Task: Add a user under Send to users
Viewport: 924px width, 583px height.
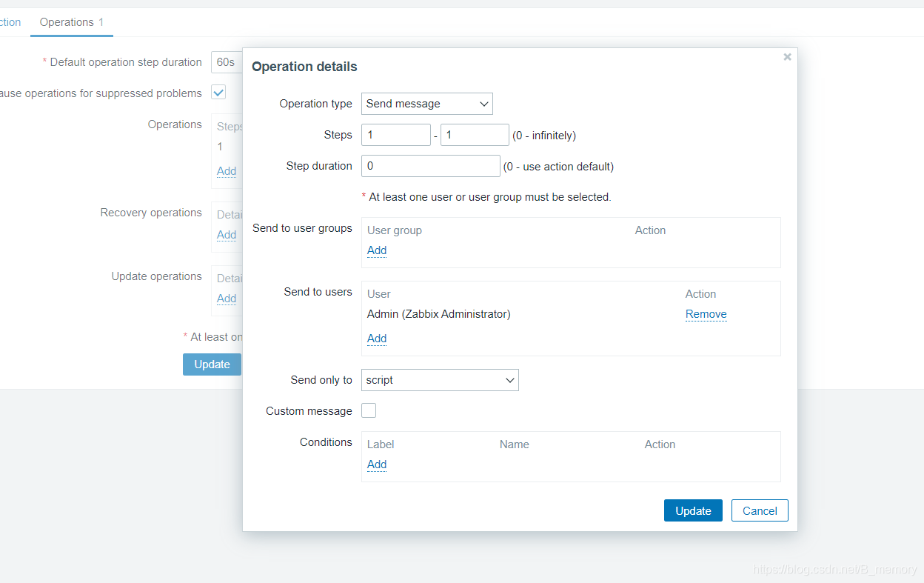Action: (x=377, y=339)
